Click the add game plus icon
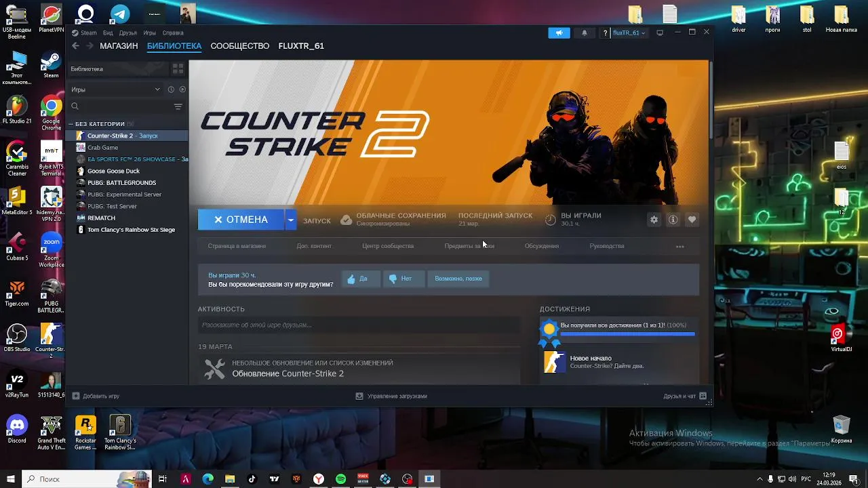This screenshot has width=868, height=488. 76,396
